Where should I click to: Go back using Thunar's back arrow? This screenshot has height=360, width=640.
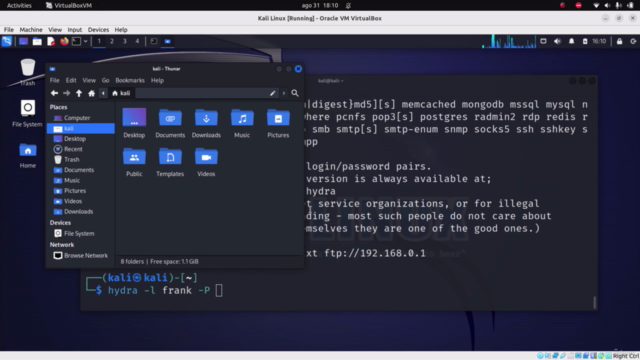(x=54, y=93)
